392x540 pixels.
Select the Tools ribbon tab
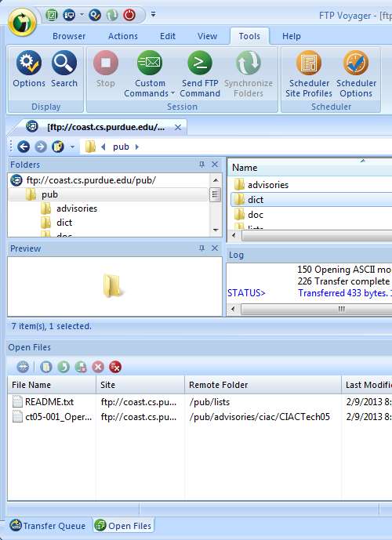pyautogui.click(x=249, y=36)
